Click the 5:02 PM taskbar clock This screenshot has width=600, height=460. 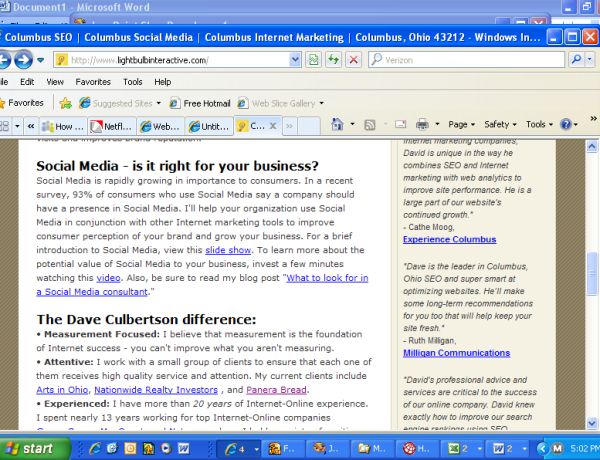click(x=584, y=449)
